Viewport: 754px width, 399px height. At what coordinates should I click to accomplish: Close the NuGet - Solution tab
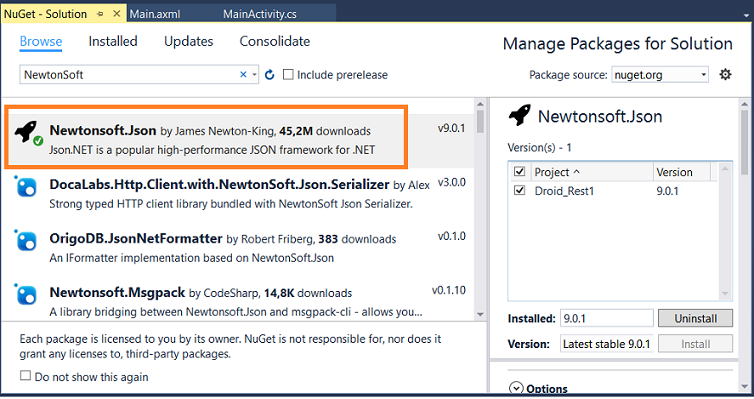tap(116, 14)
